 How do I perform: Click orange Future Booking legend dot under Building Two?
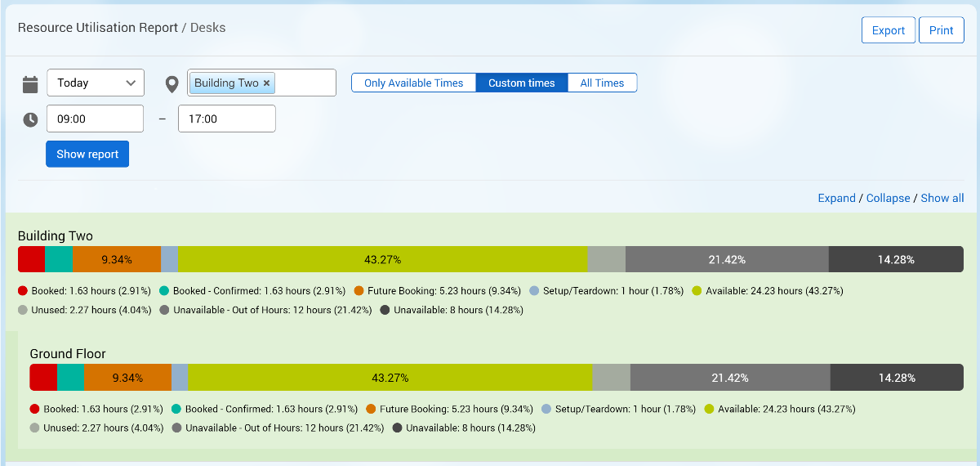[359, 291]
